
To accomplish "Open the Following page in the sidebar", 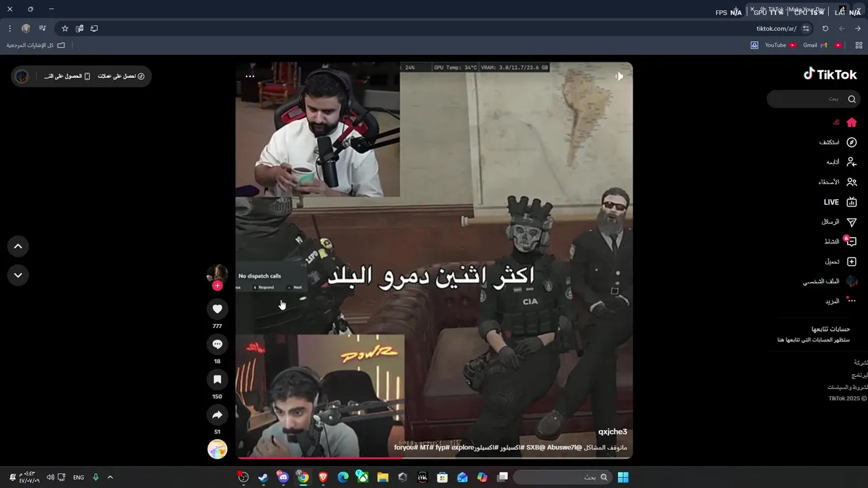I will 841,162.
